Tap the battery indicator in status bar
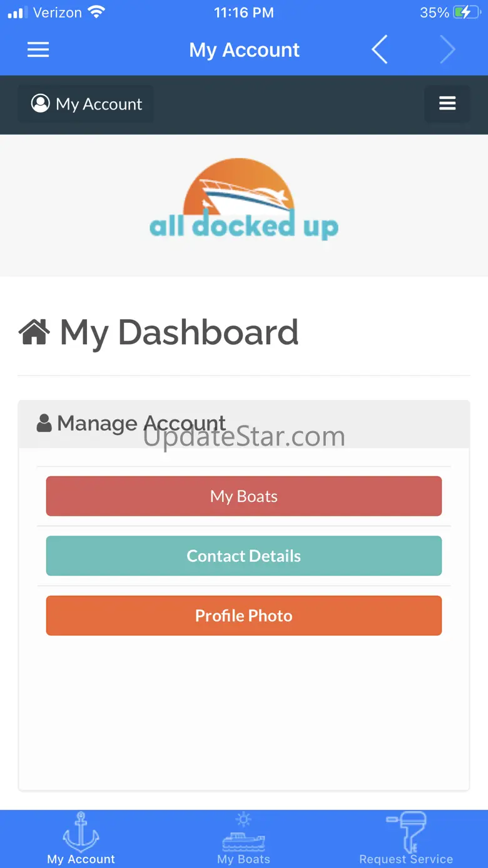Screen dimensions: 488x868 tap(467, 13)
